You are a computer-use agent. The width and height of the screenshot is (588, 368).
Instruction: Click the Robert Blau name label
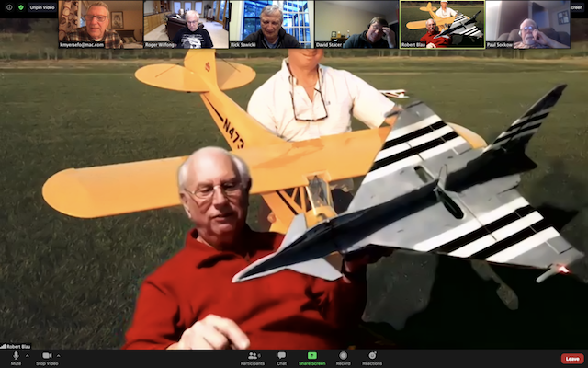[17, 347]
